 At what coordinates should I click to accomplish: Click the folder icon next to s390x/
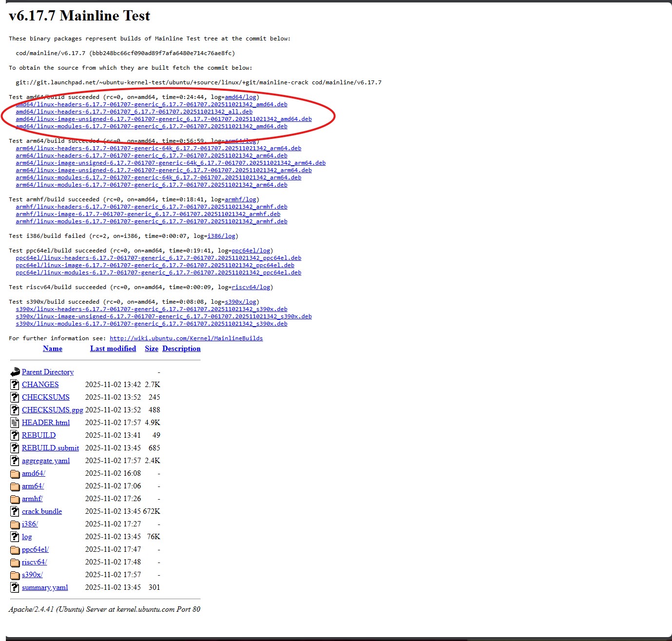tap(15, 575)
